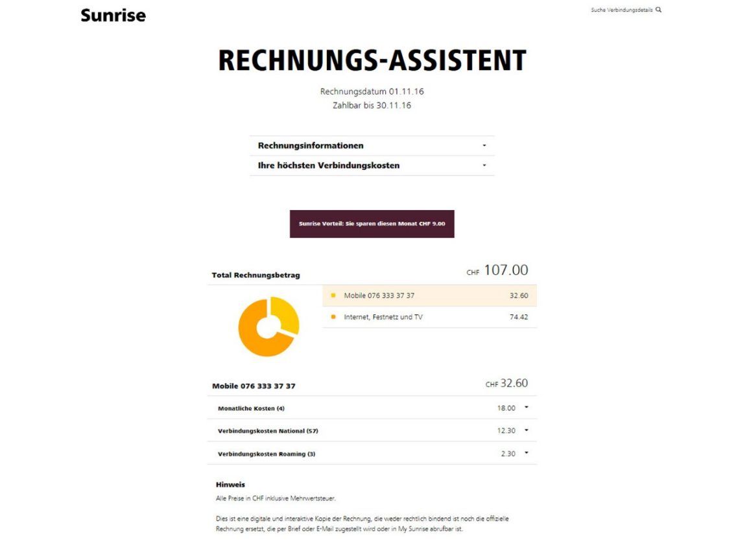Screen dimensions: 747x560
Task: Click the RECHNUNGS-ASSISTENT page title
Action: click(x=372, y=60)
